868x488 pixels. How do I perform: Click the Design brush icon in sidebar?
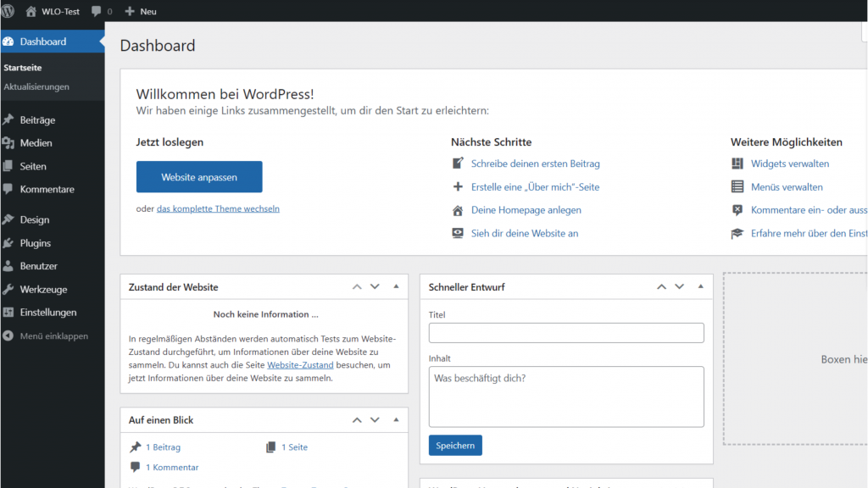tap(8, 219)
